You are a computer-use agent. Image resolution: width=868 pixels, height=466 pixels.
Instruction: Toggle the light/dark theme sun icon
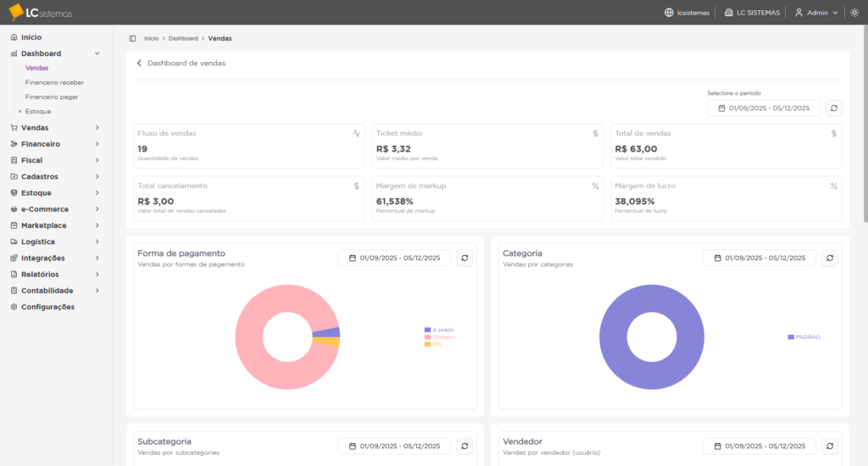click(x=854, y=13)
